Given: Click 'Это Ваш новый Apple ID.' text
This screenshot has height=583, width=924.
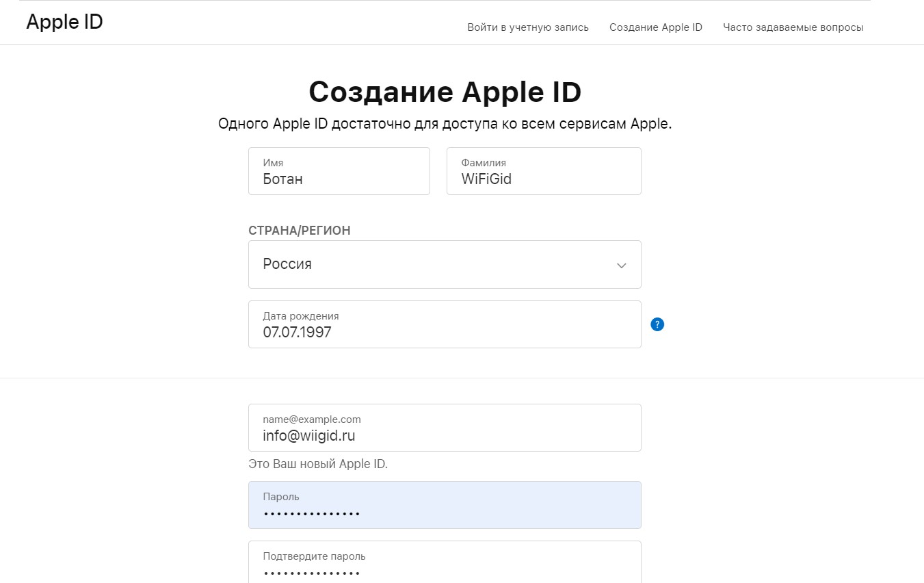Looking at the screenshot, I should point(318,464).
